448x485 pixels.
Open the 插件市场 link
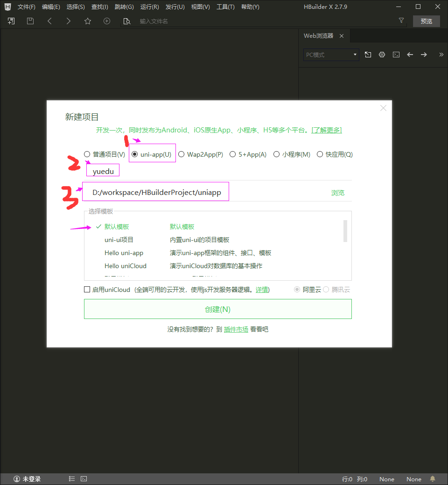click(236, 329)
